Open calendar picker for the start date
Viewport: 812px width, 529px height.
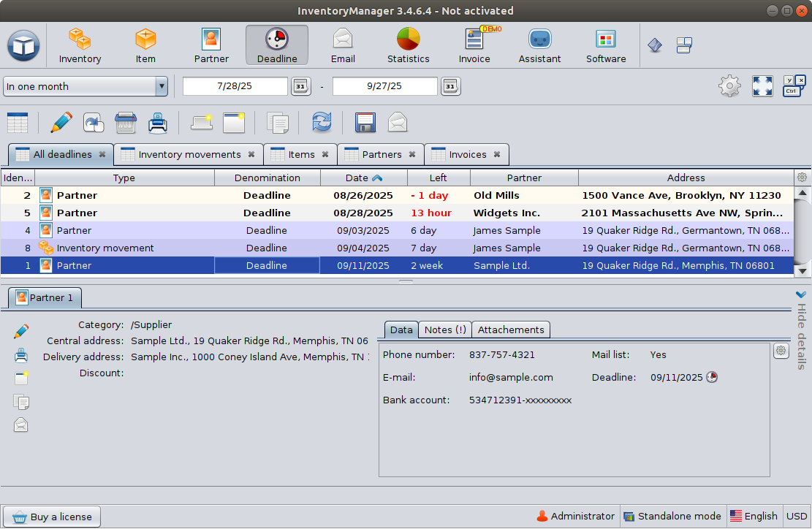click(301, 86)
